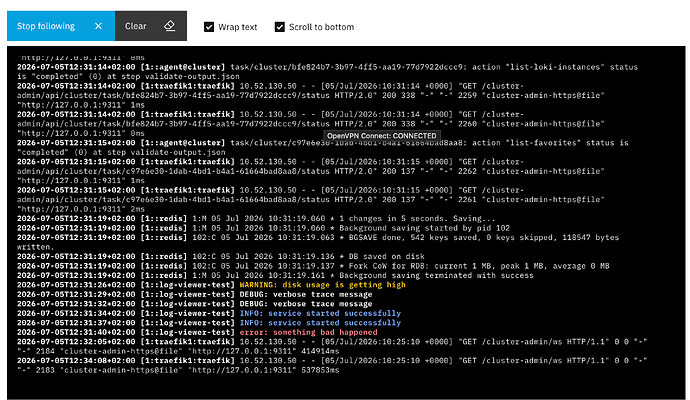The width and height of the screenshot is (690, 400).
Task: Click the Background saving started by pid 102 line
Action: 263,228
